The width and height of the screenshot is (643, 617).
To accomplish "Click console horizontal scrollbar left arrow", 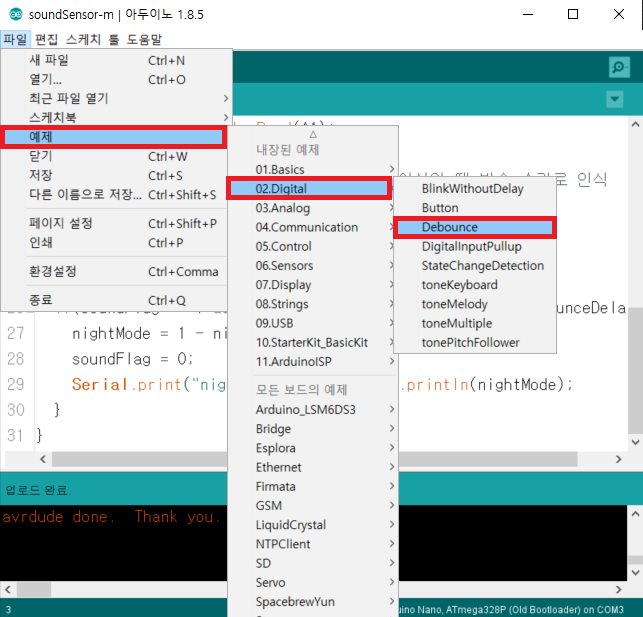I will (x=8, y=590).
